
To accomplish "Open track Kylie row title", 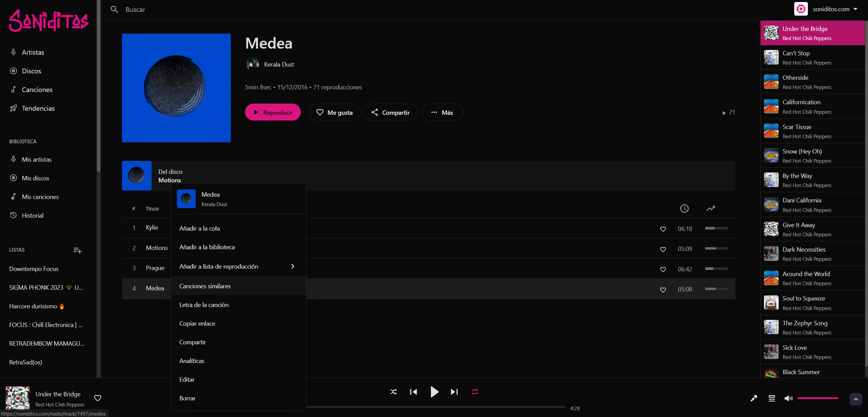I will click(152, 228).
